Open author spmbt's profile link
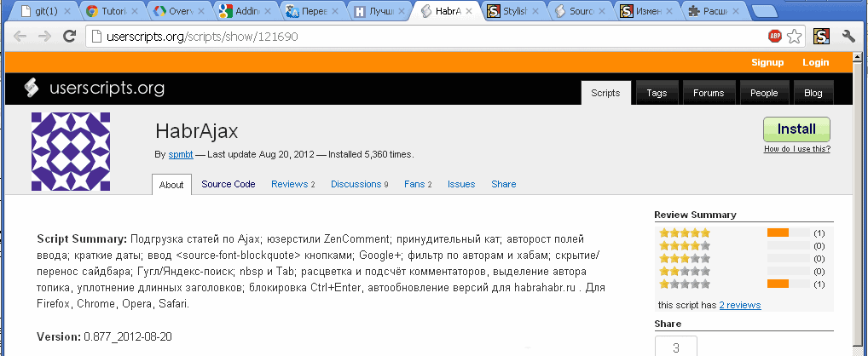Screen dimensions: 868x356 tap(181, 155)
